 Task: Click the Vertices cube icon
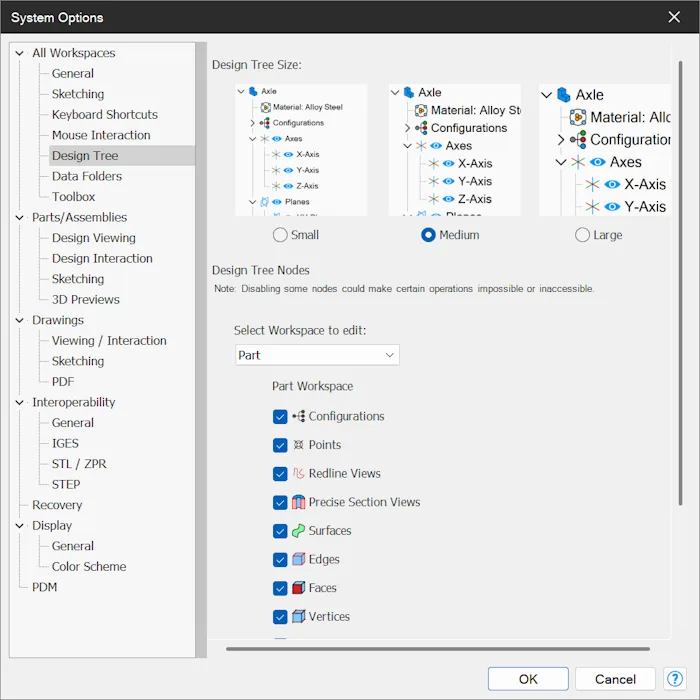point(298,616)
